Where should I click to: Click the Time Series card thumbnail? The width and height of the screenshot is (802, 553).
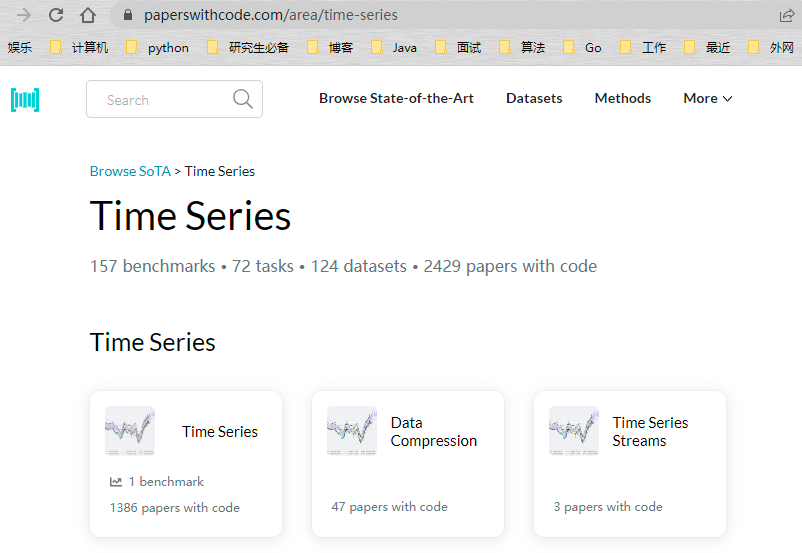click(130, 431)
